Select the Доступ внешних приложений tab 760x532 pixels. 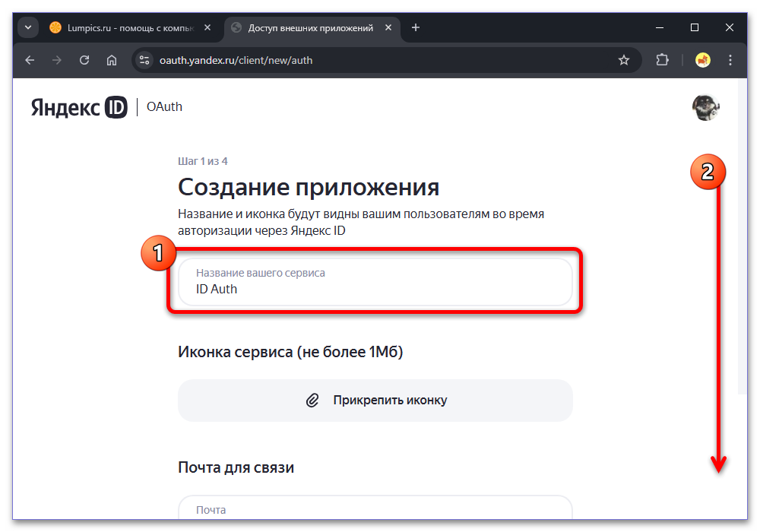pos(310,28)
